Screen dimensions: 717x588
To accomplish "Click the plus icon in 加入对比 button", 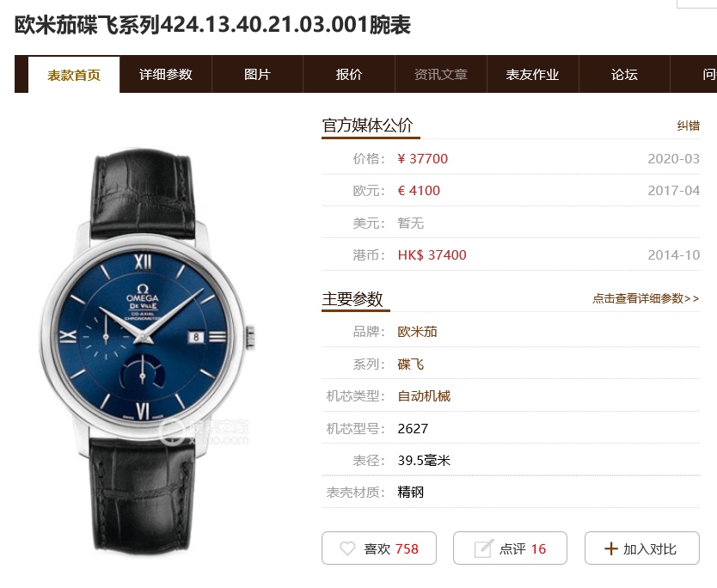I will point(611,548).
